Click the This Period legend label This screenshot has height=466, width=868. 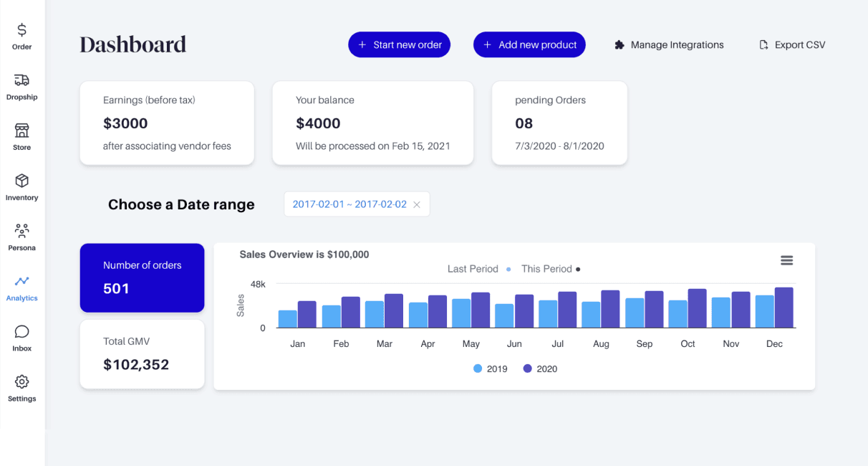(546, 269)
